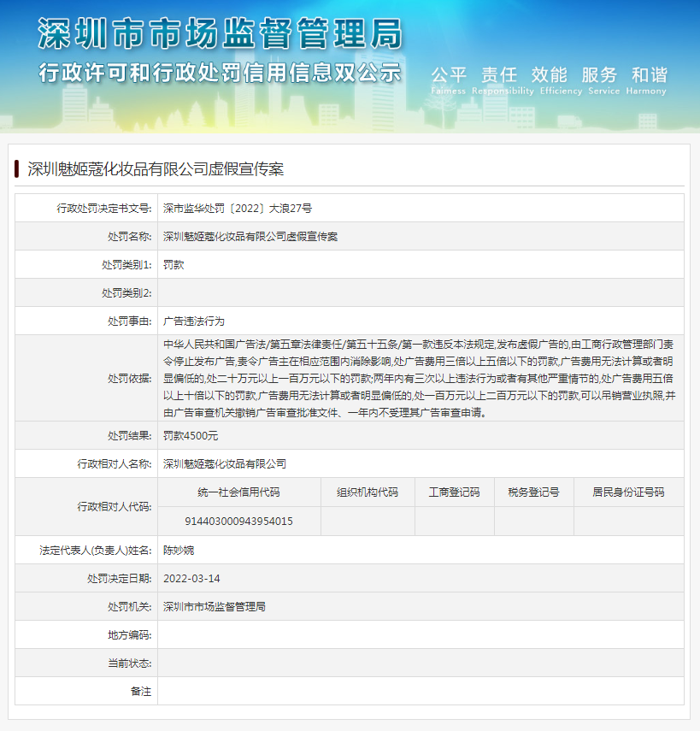The width and height of the screenshot is (700, 731).
Task: Click the 行政处罚决定书文号 label
Action: [x=104, y=209]
